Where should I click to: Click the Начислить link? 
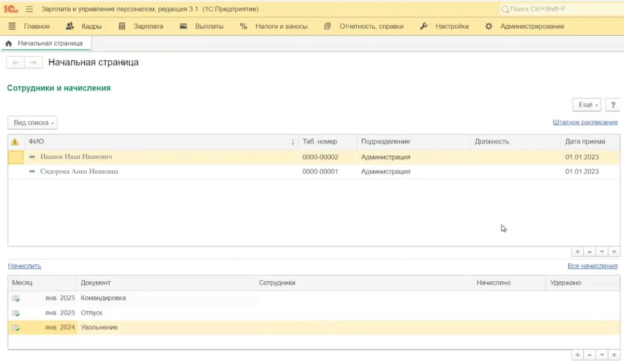click(24, 266)
